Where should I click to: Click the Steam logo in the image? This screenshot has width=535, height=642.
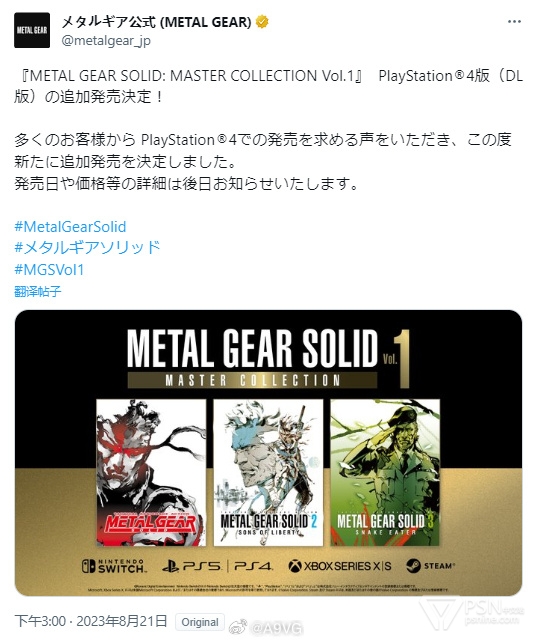[430, 566]
